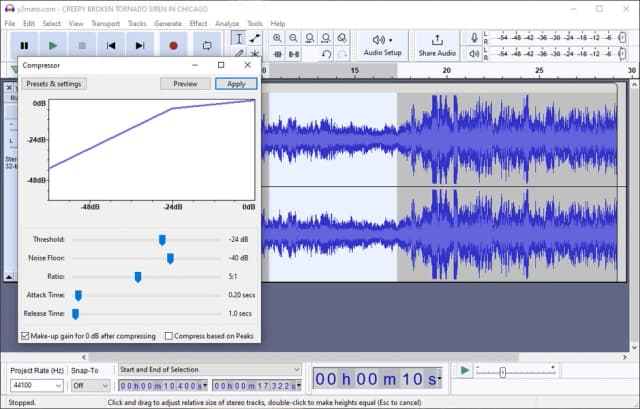Open the View menu
The height and width of the screenshot is (409, 640).
click(76, 24)
